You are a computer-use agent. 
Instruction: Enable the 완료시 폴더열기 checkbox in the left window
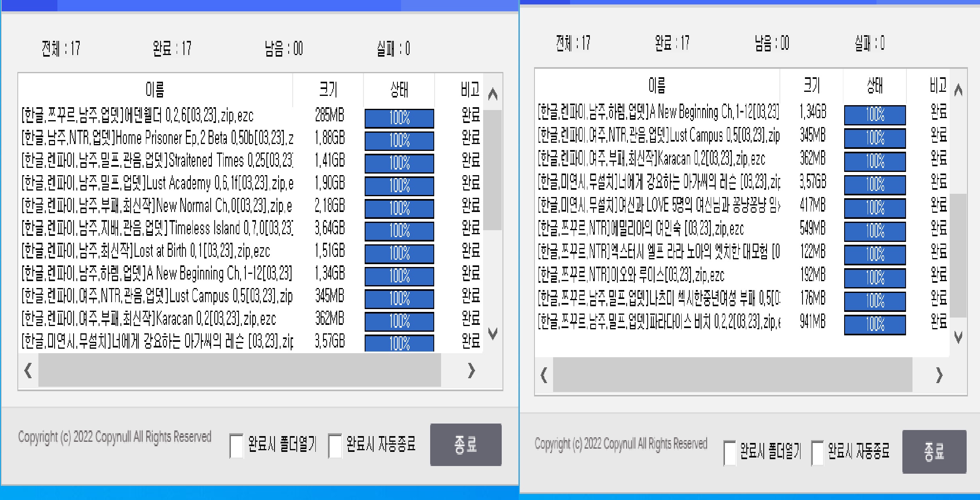coord(236,445)
